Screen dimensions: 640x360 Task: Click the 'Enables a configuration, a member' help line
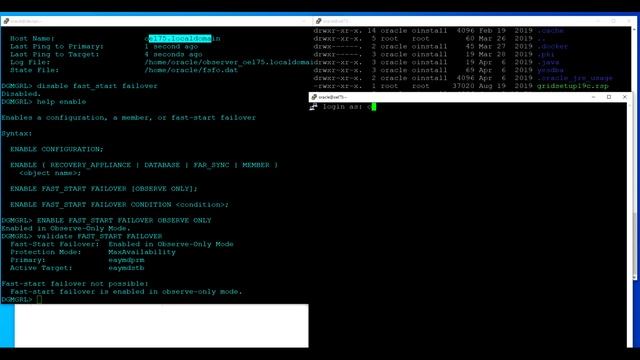pos(129,118)
